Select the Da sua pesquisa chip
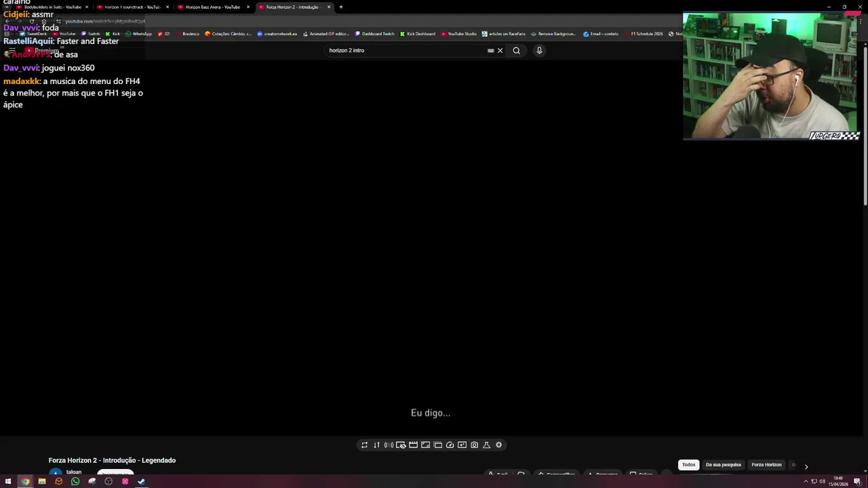 (723, 465)
